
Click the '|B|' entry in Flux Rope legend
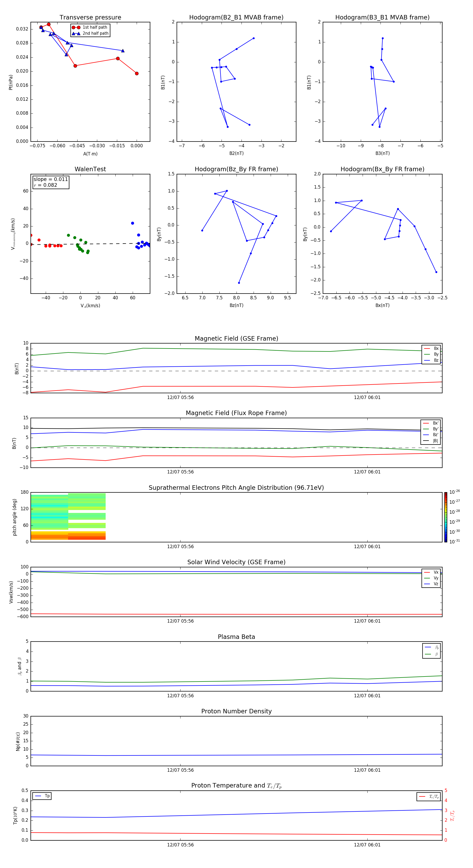(431, 441)
